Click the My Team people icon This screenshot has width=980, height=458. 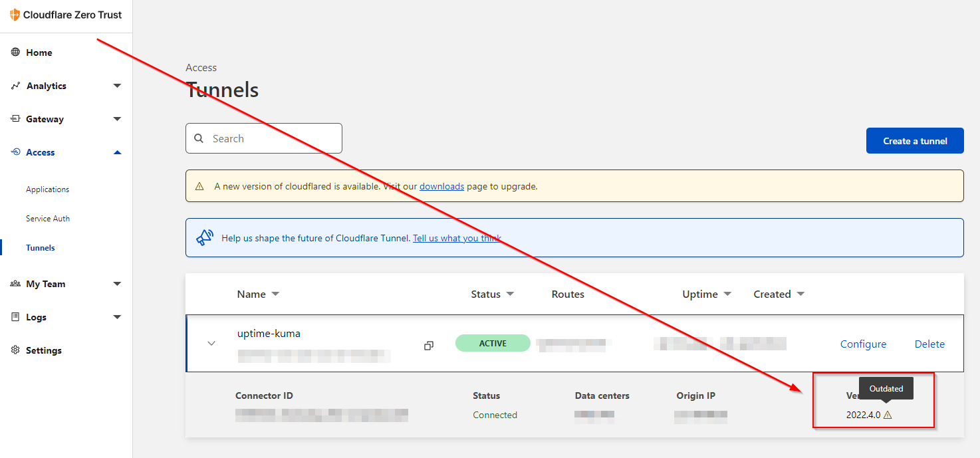point(15,284)
